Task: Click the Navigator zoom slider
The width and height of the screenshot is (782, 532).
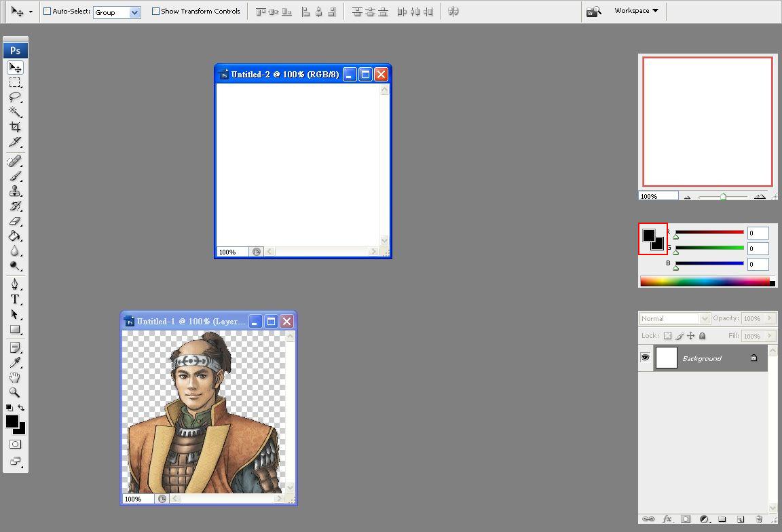Action: [723, 196]
